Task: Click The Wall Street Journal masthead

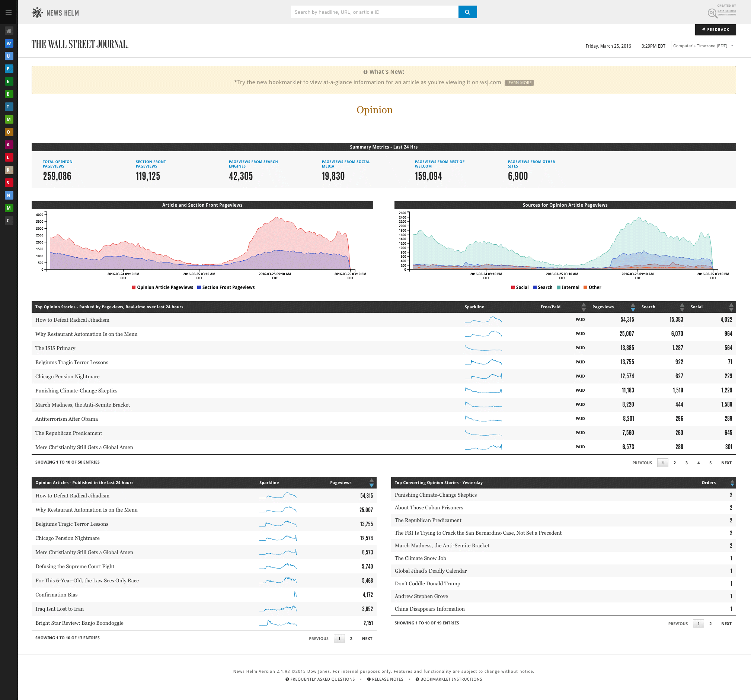Action: (80, 44)
